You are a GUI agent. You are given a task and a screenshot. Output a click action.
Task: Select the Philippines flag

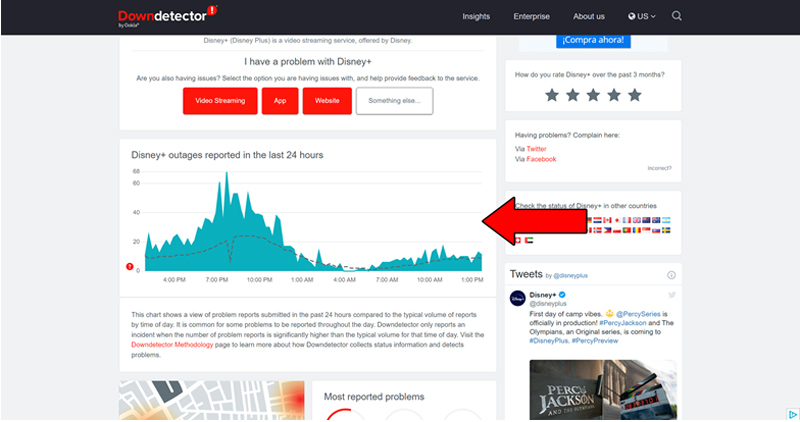[x=607, y=230]
